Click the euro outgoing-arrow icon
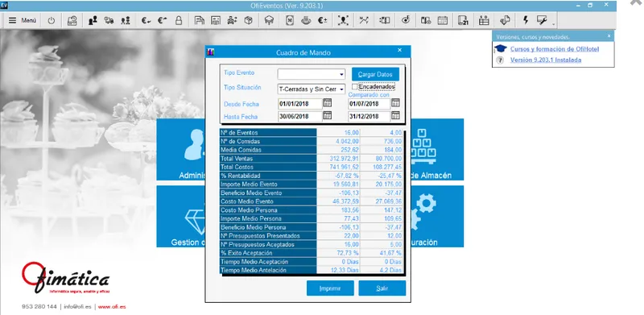This screenshot has height=315, width=644. point(163,20)
